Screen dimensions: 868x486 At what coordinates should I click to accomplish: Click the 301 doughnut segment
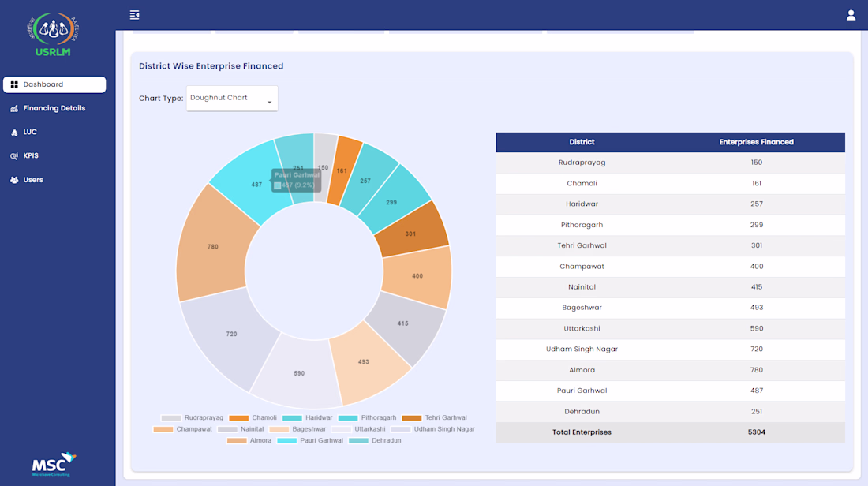[410, 234]
